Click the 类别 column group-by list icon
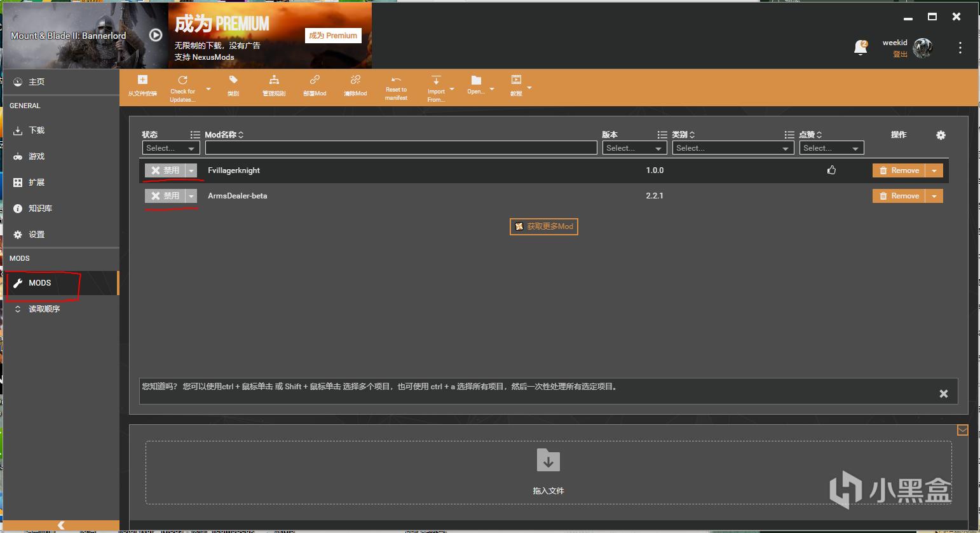The width and height of the screenshot is (980, 533). [789, 135]
